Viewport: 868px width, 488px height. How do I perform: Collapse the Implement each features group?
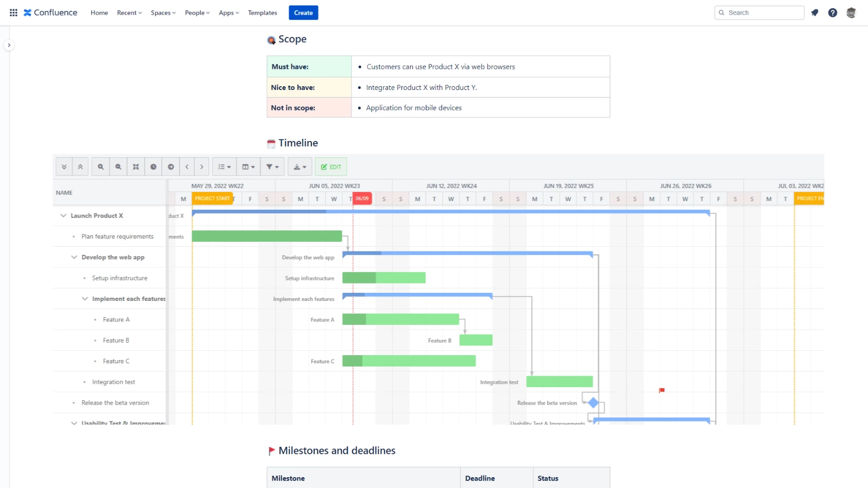click(x=85, y=299)
